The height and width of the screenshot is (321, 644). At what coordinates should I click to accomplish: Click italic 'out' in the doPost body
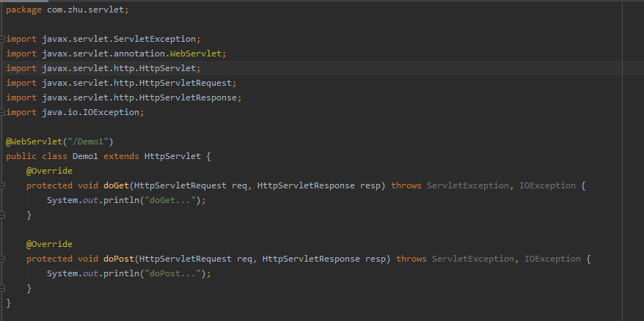pos(90,274)
